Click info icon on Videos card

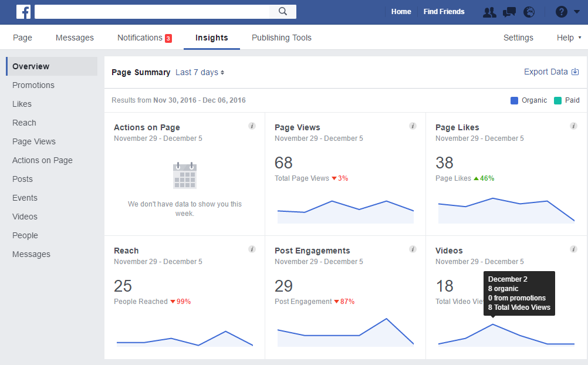[x=573, y=249]
